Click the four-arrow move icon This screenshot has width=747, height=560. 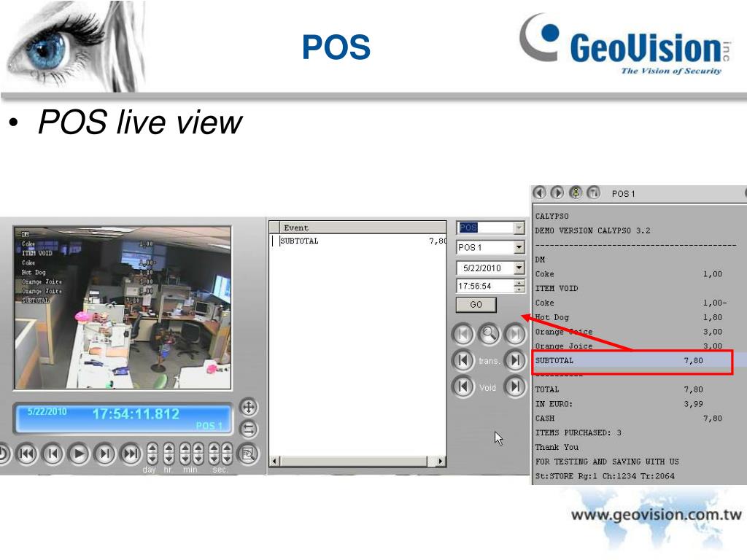click(248, 407)
